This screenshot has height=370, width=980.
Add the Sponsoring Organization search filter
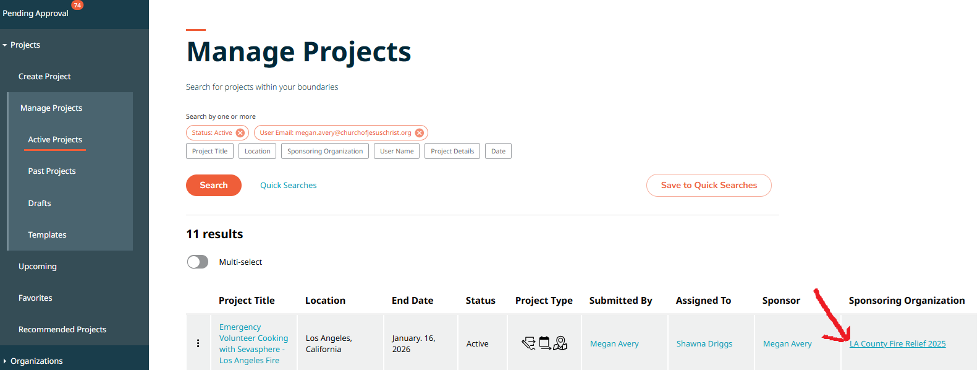(x=325, y=152)
